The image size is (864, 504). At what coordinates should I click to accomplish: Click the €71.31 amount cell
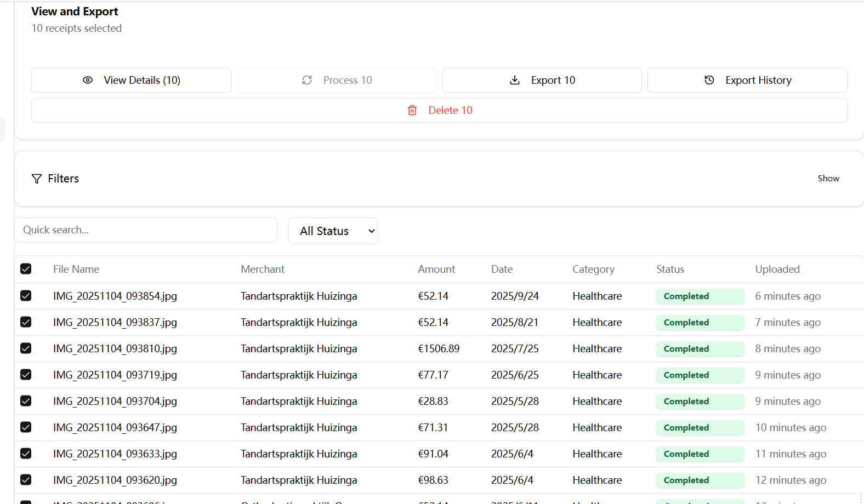433,427
